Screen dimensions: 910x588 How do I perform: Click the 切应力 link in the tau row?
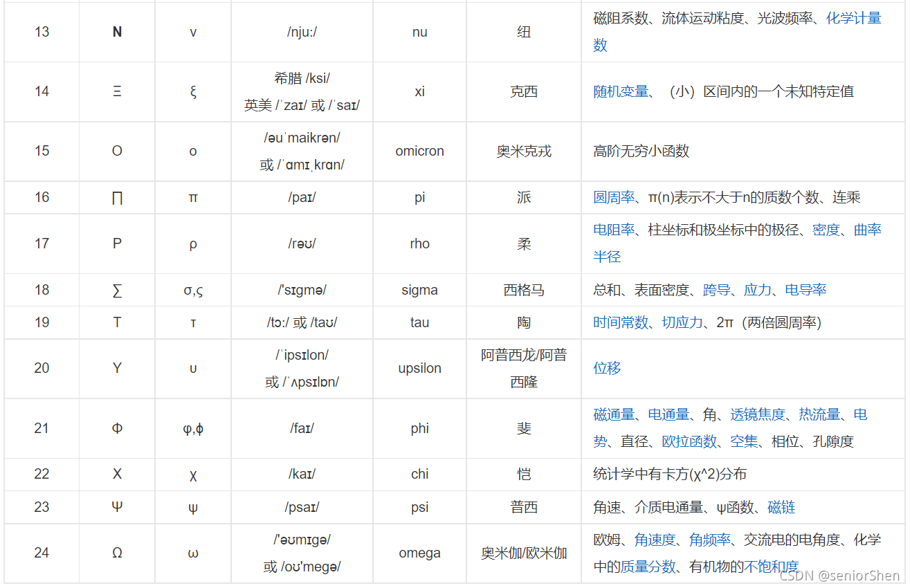click(682, 322)
